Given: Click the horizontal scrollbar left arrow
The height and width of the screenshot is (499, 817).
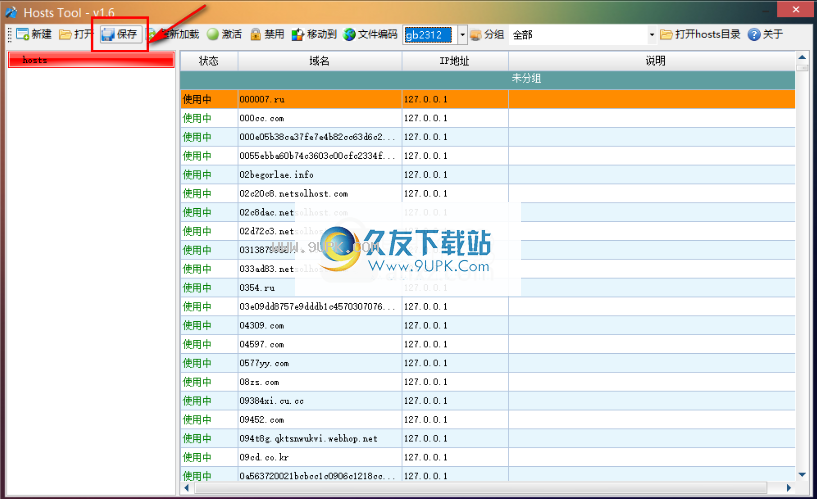Looking at the screenshot, I should point(187,488).
